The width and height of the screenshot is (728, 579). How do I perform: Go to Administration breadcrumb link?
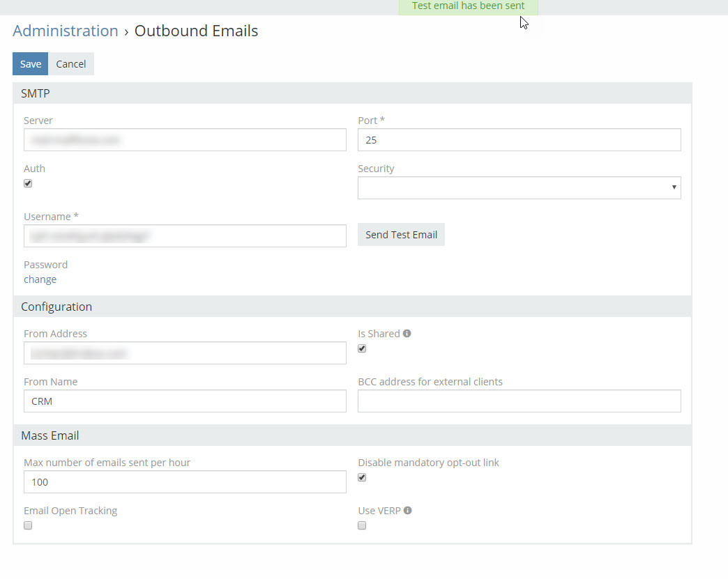[x=66, y=31]
